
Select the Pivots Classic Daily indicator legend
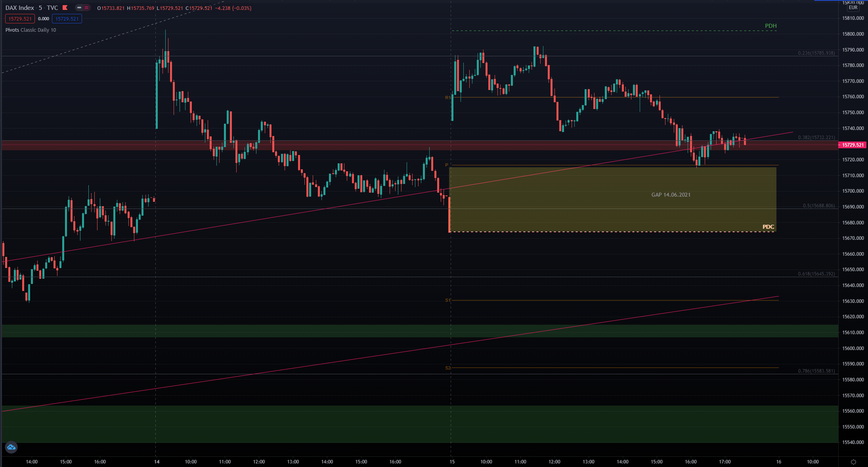pyautogui.click(x=31, y=30)
